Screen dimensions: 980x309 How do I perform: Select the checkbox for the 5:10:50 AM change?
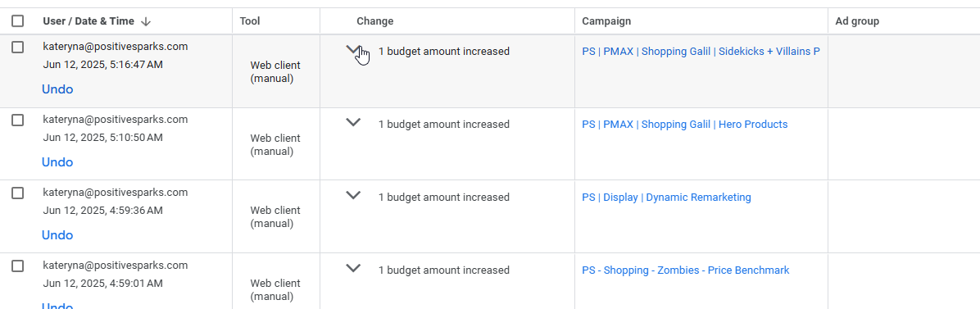click(17, 120)
